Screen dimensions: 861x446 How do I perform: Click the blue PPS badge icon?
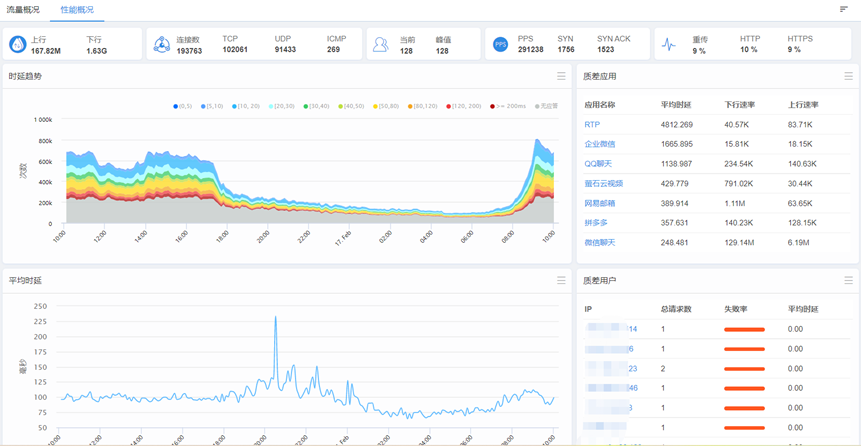500,44
